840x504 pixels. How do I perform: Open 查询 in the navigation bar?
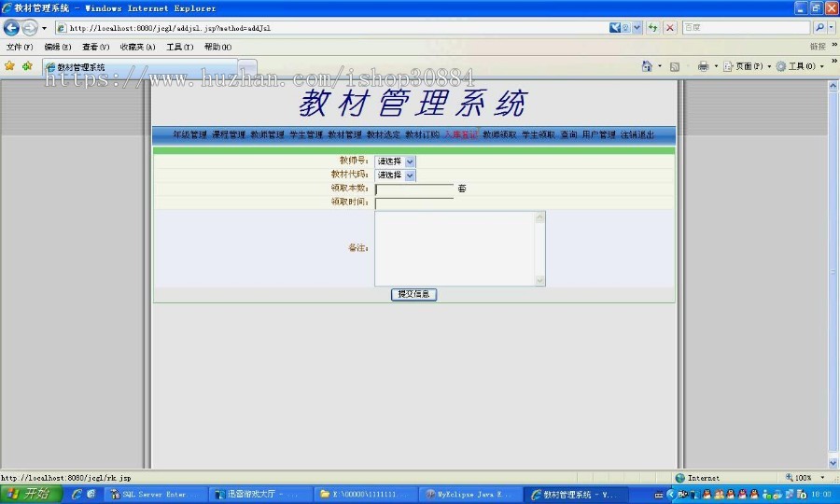pos(568,135)
